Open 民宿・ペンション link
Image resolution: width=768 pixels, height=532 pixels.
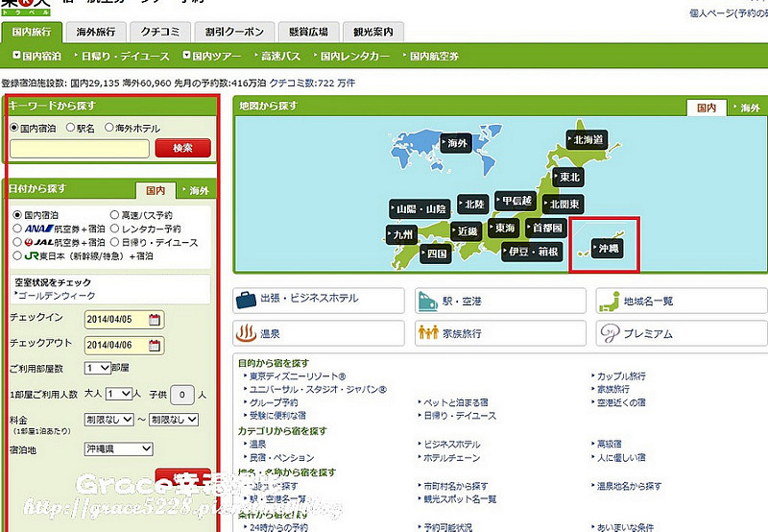(281, 457)
